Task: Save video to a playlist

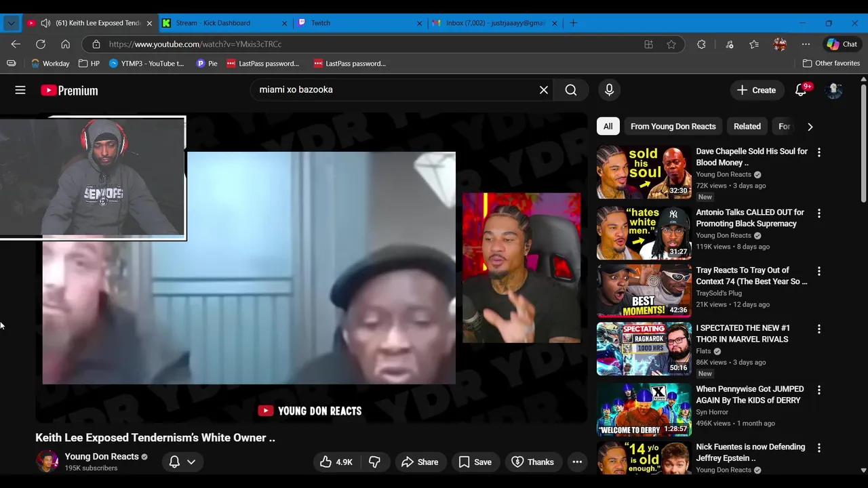Action: (475, 462)
